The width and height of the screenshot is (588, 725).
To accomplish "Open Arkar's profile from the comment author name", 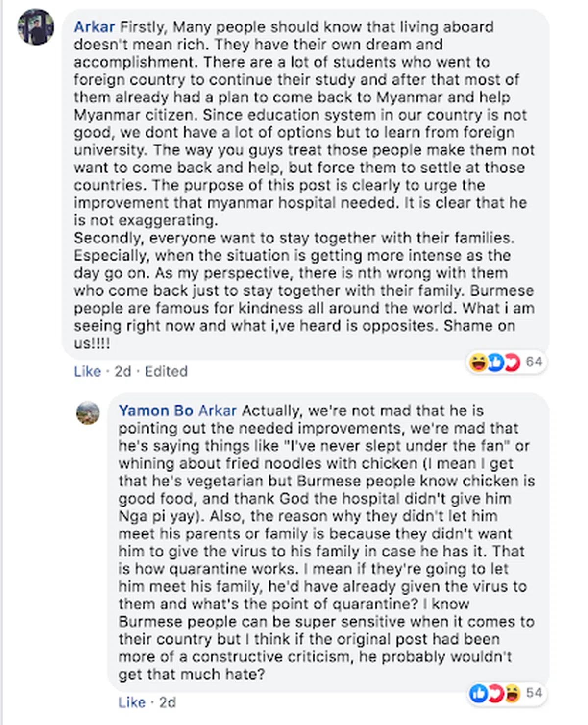I will click(x=94, y=27).
